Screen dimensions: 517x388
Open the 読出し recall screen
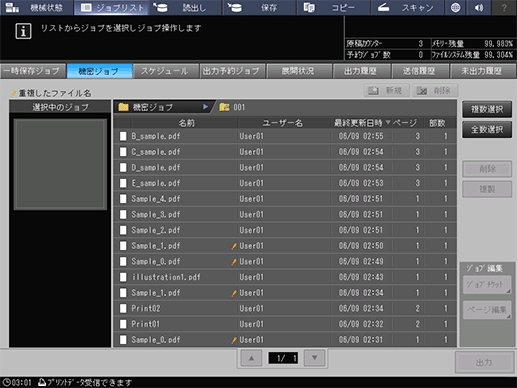click(x=185, y=7)
